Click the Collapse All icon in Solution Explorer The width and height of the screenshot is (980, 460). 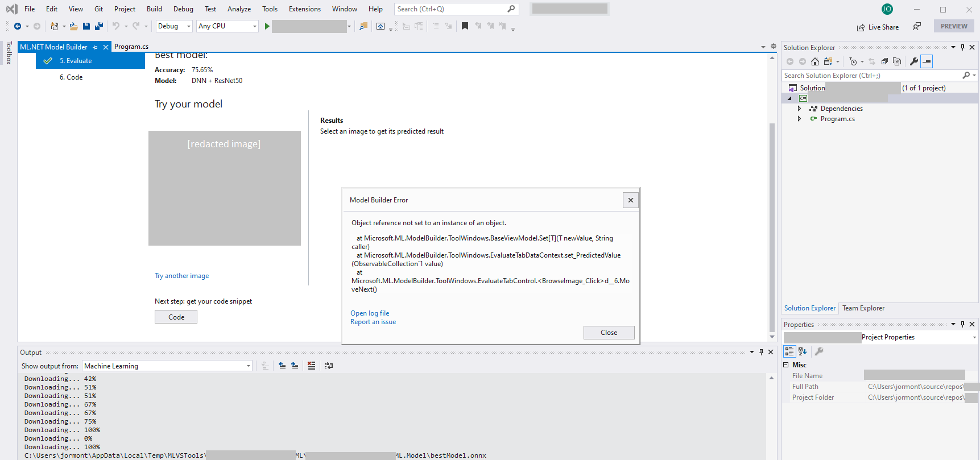(x=884, y=61)
